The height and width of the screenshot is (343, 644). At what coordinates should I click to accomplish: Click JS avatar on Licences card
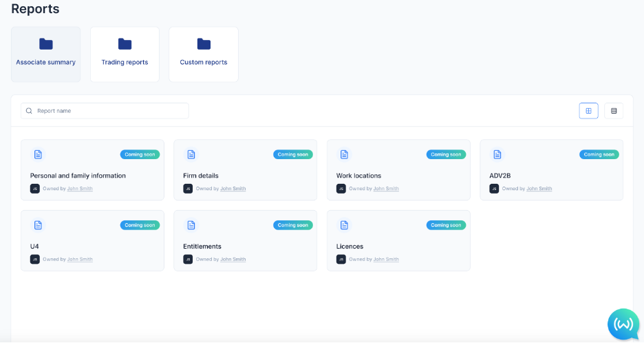tap(341, 259)
